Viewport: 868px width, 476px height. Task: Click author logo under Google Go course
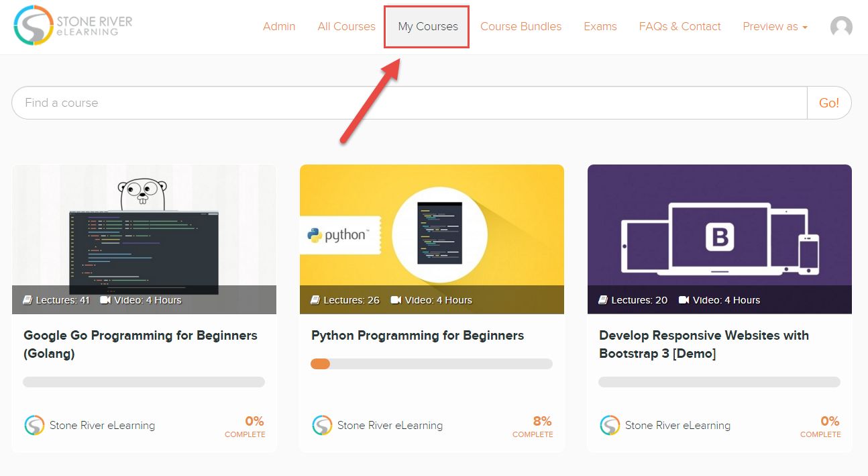(x=34, y=425)
